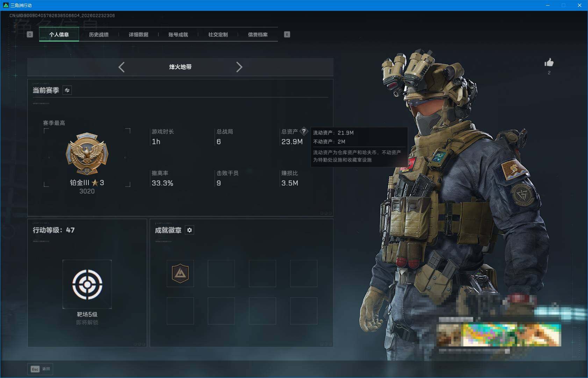Click the 烽火地带 mode title

(x=180, y=67)
